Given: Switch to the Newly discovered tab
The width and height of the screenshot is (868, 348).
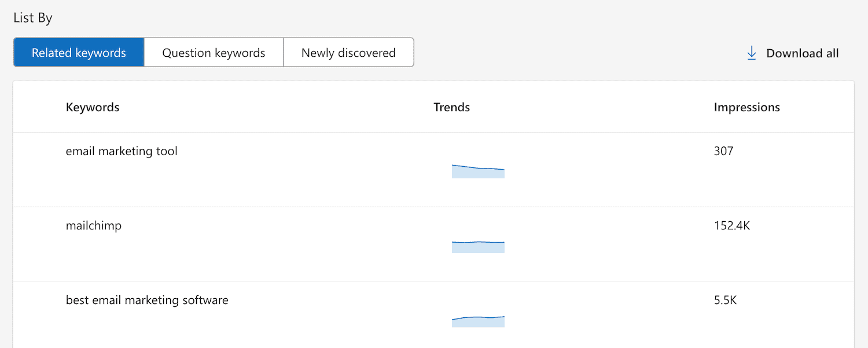Looking at the screenshot, I should pos(348,52).
